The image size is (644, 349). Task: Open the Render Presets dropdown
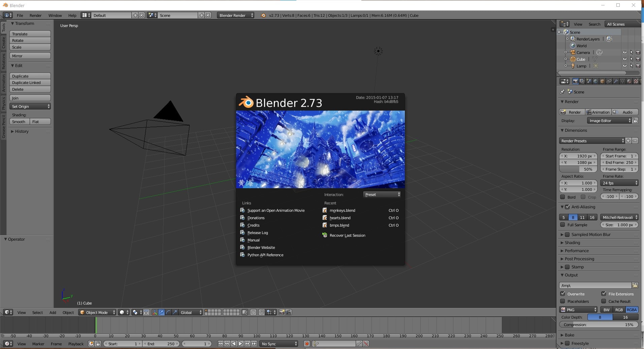pyautogui.click(x=592, y=141)
